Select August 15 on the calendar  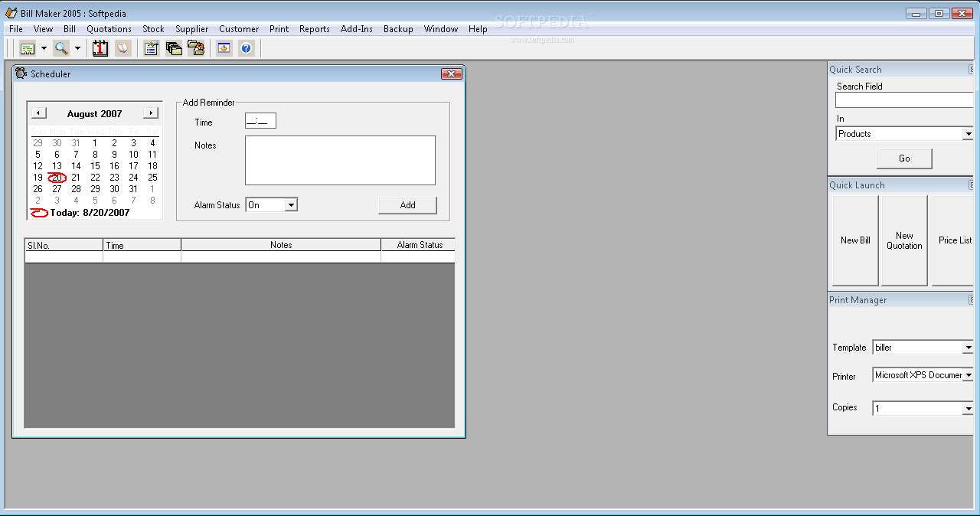click(95, 166)
